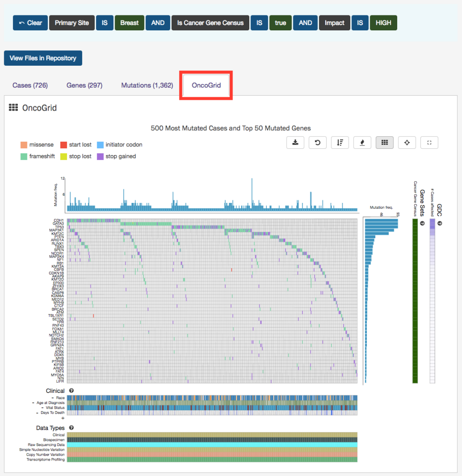
Task: Click the IS operator after Primary Site
Action: coord(105,23)
